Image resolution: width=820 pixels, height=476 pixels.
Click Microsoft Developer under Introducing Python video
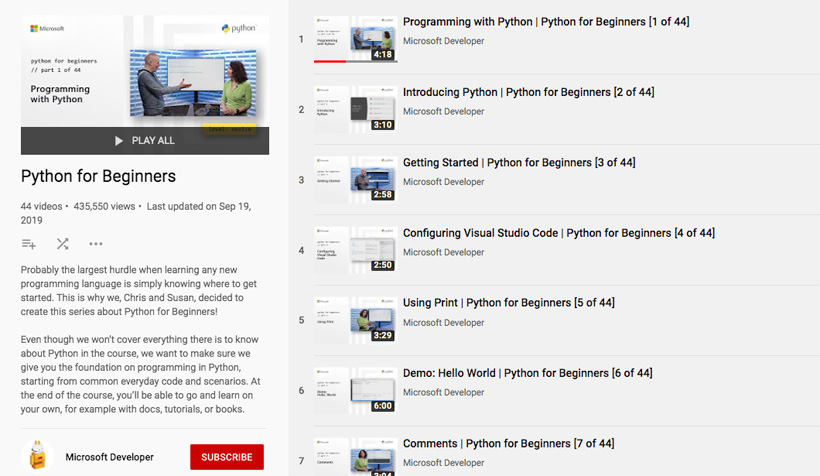coord(443,111)
